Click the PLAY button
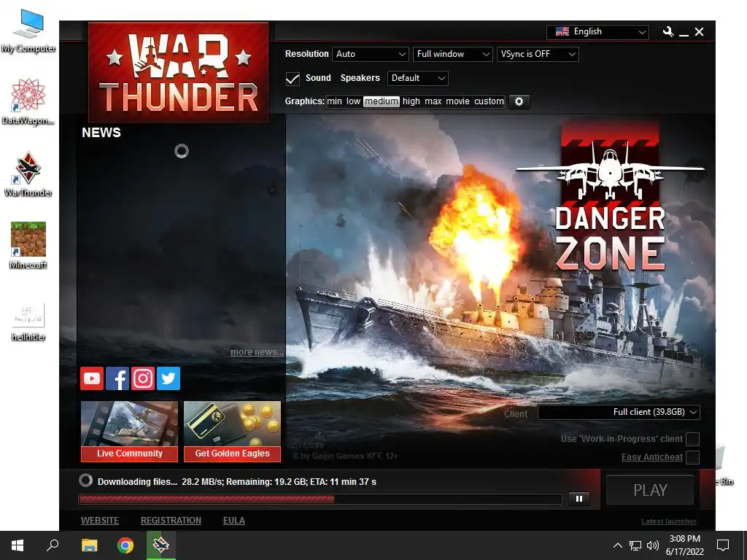The width and height of the screenshot is (747, 560). [x=650, y=490]
